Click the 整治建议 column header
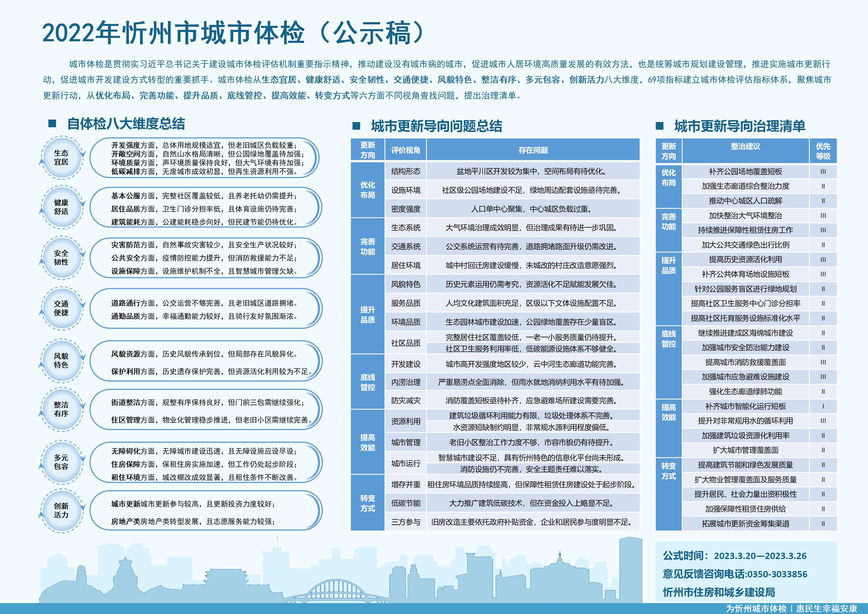The height and width of the screenshot is (614, 868). (x=745, y=147)
